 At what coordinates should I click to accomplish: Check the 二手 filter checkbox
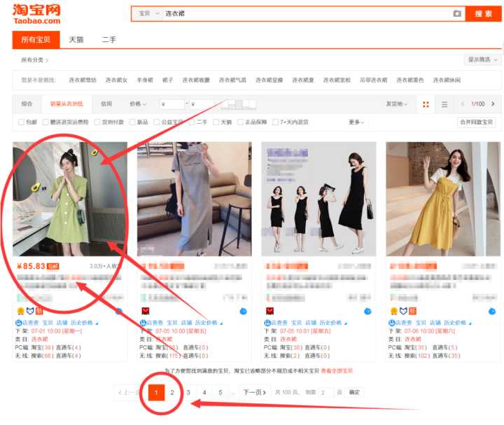(x=192, y=122)
